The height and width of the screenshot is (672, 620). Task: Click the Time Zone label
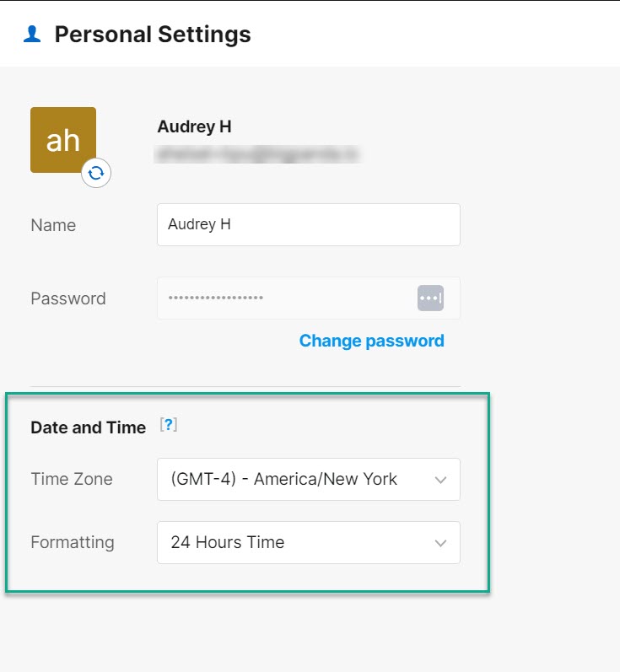72,479
